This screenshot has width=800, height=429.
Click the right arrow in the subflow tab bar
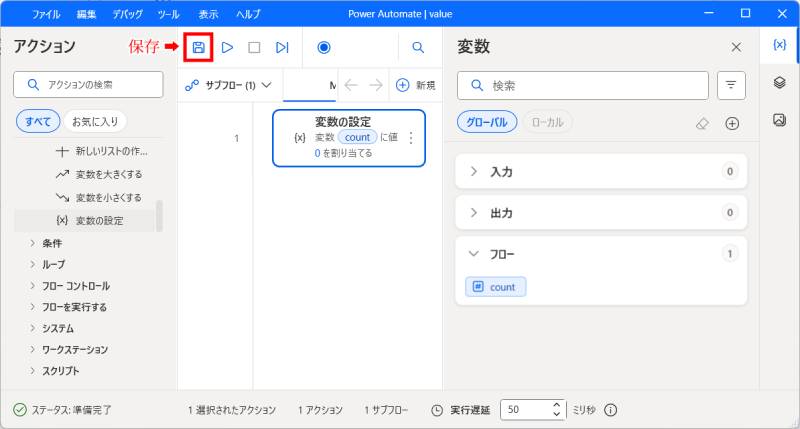[376, 85]
